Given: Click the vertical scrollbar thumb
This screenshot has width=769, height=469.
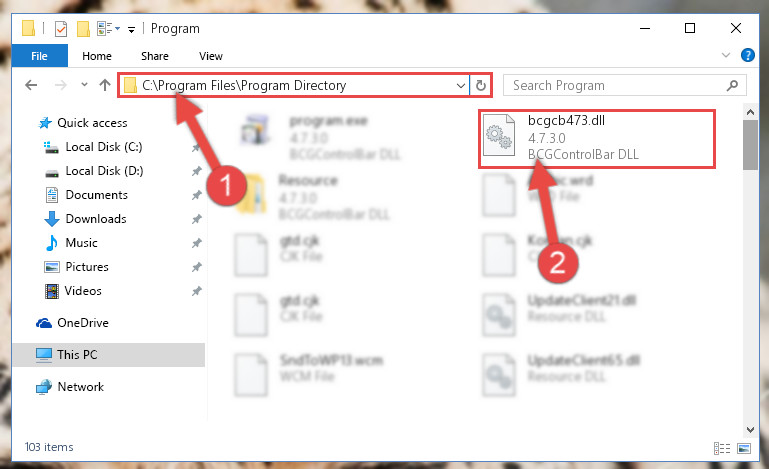Looking at the screenshot, I should click(750, 145).
